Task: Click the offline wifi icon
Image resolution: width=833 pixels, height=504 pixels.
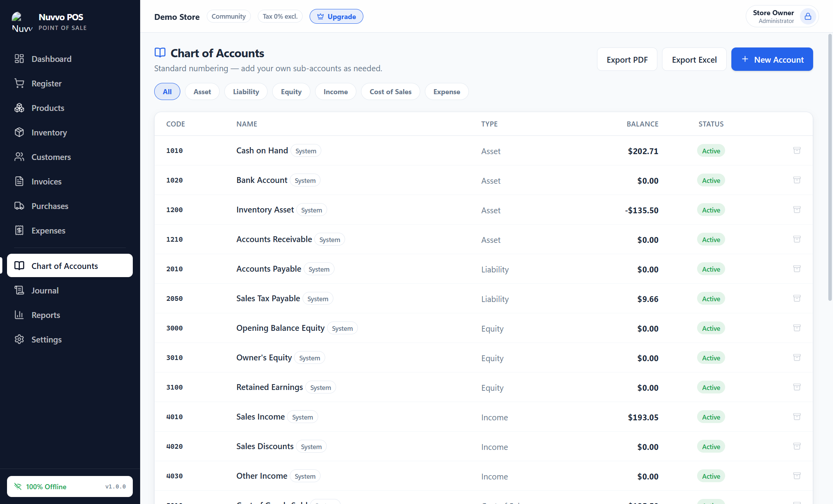Action: (x=18, y=486)
